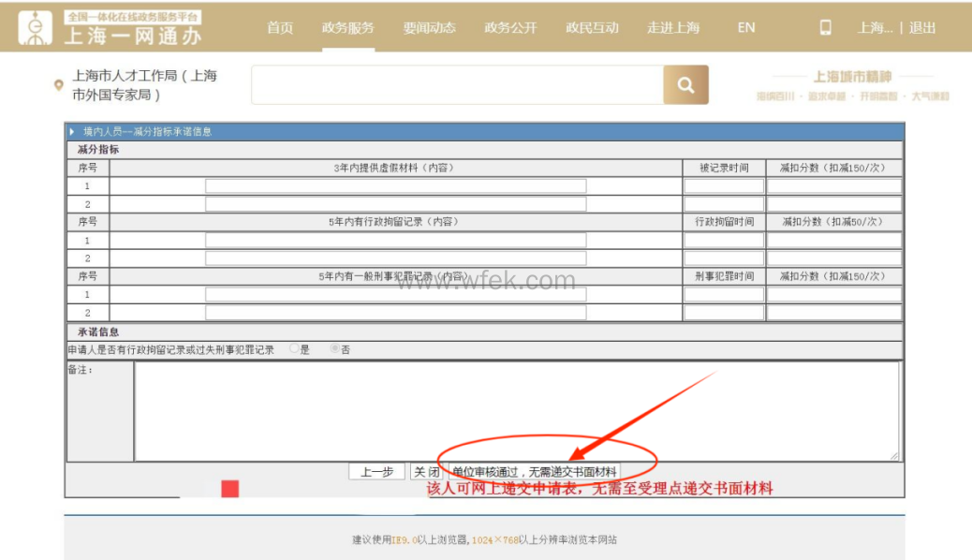Click 退出 to log out

point(922,28)
